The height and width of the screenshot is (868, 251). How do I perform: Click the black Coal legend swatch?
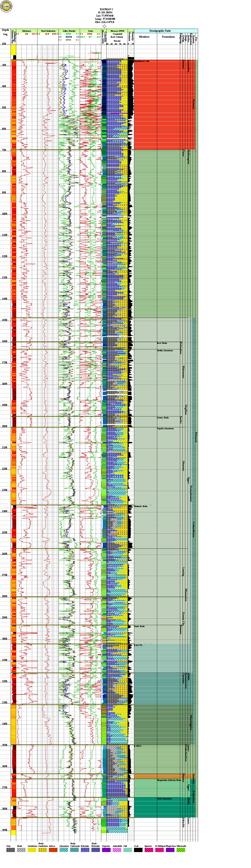tap(138, 850)
